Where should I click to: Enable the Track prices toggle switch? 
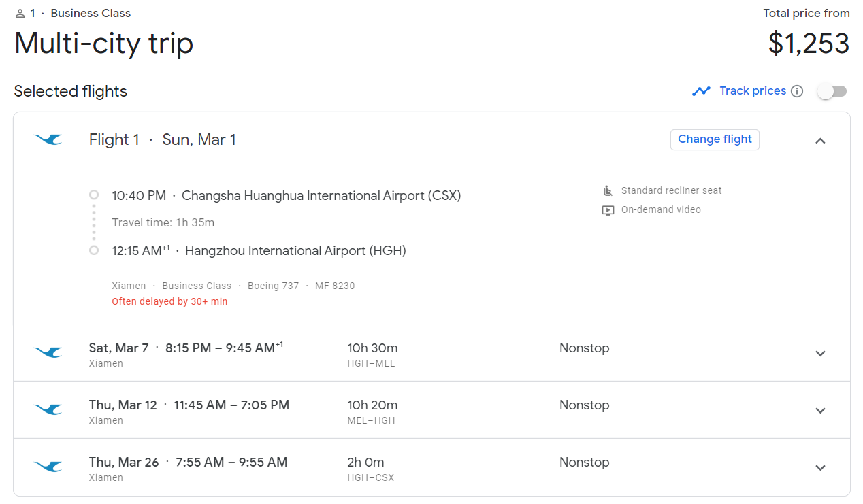[832, 91]
